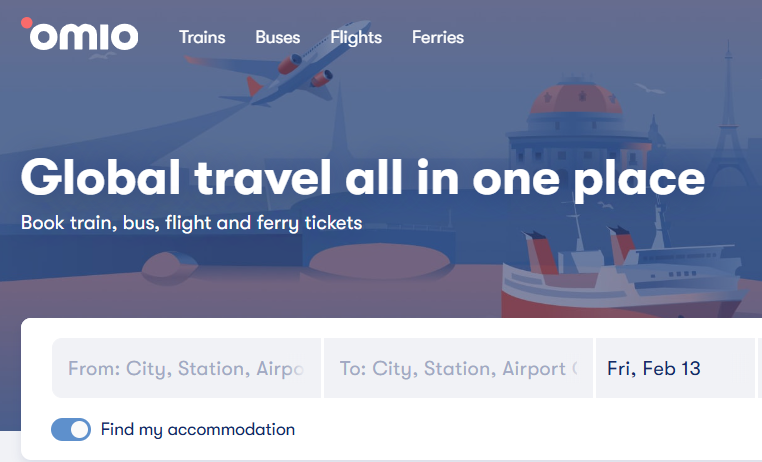Click the Global travel all in one place headline
This screenshot has width=762, height=462.
(362, 179)
